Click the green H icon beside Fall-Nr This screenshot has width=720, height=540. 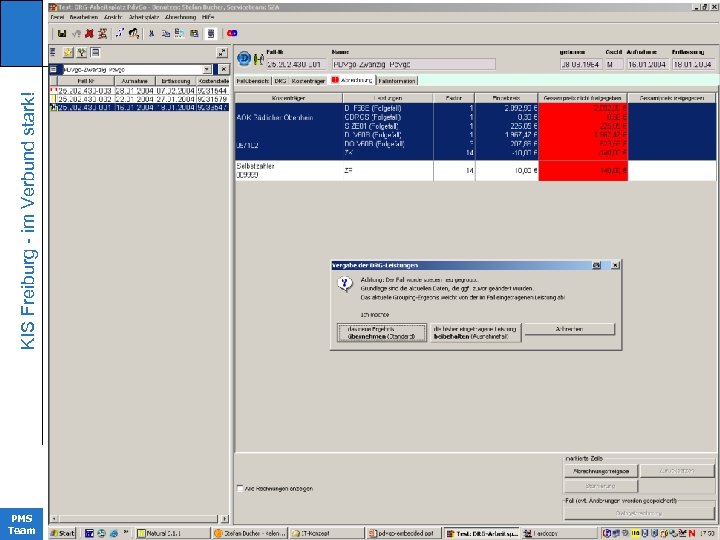pyautogui.click(x=259, y=59)
